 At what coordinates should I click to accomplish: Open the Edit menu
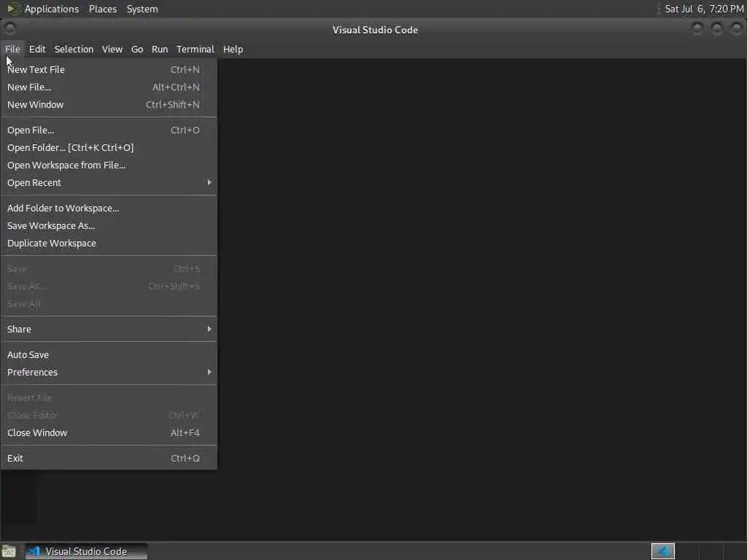coord(37,49)
